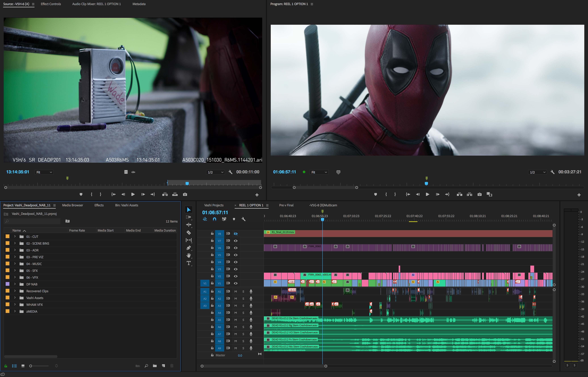
Task: Toggle Snap magnet in timeline
Action: (x=214, y=219)
